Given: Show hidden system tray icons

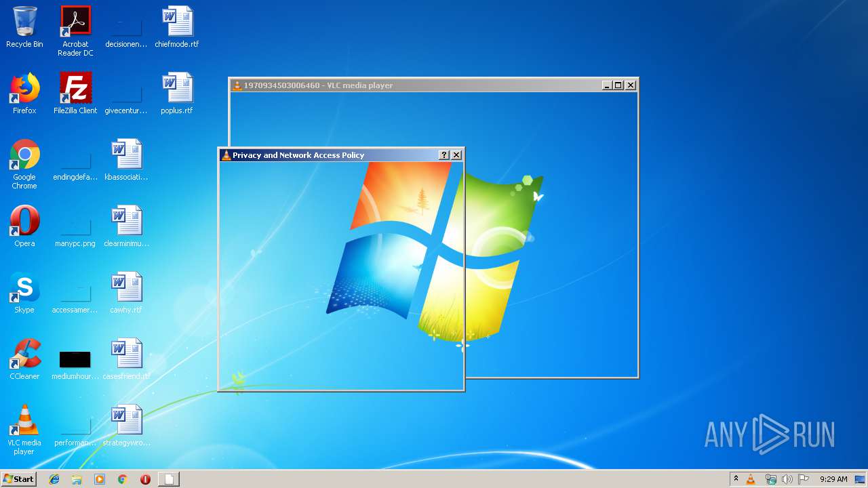Looking at the screenshot, I should pos(736,479).
